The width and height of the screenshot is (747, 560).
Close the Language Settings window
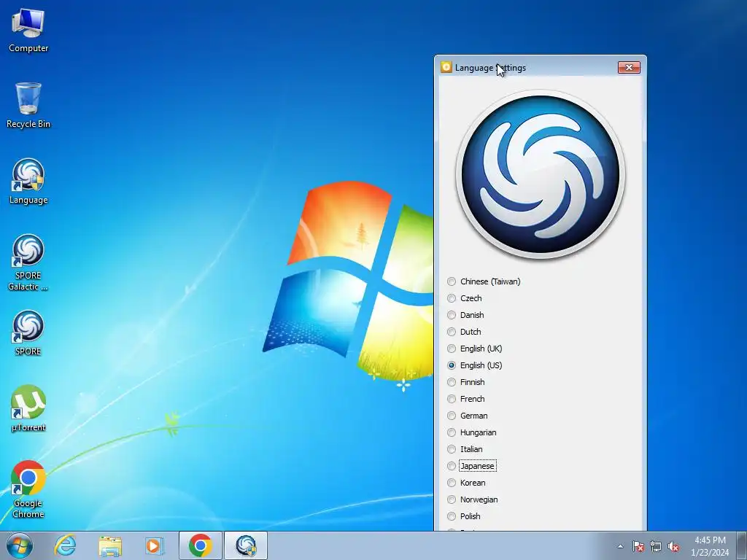click(x=629, y=67)
